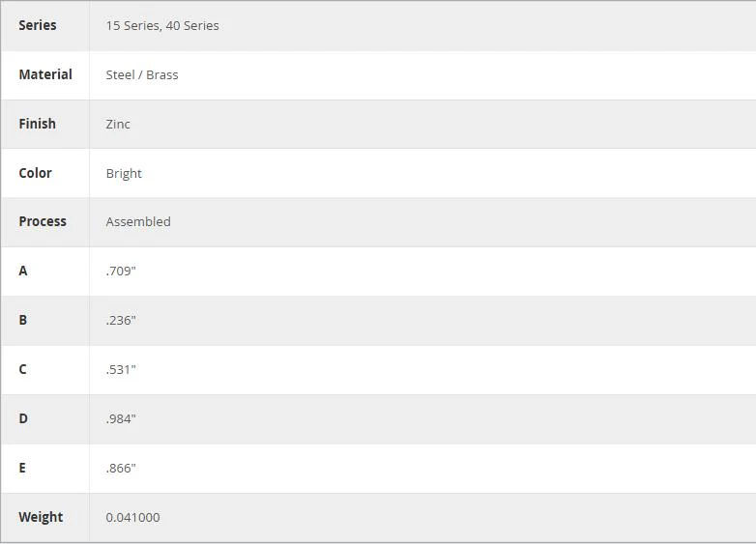Click the Finish row label
This screenshot has width=756, height=544.
[37, 124]
